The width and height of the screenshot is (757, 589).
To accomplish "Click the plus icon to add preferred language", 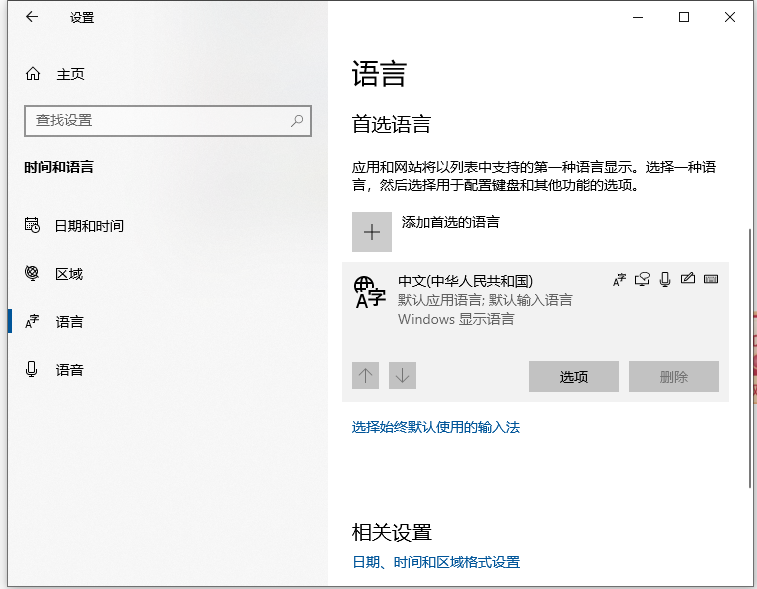I will (372, 231).
